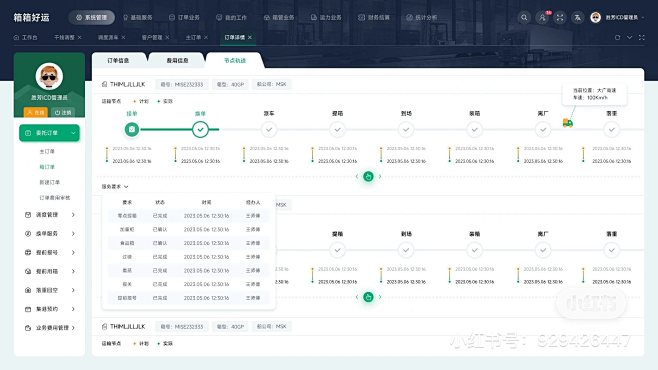Open the 财务结算 top menu

(374, 18)
